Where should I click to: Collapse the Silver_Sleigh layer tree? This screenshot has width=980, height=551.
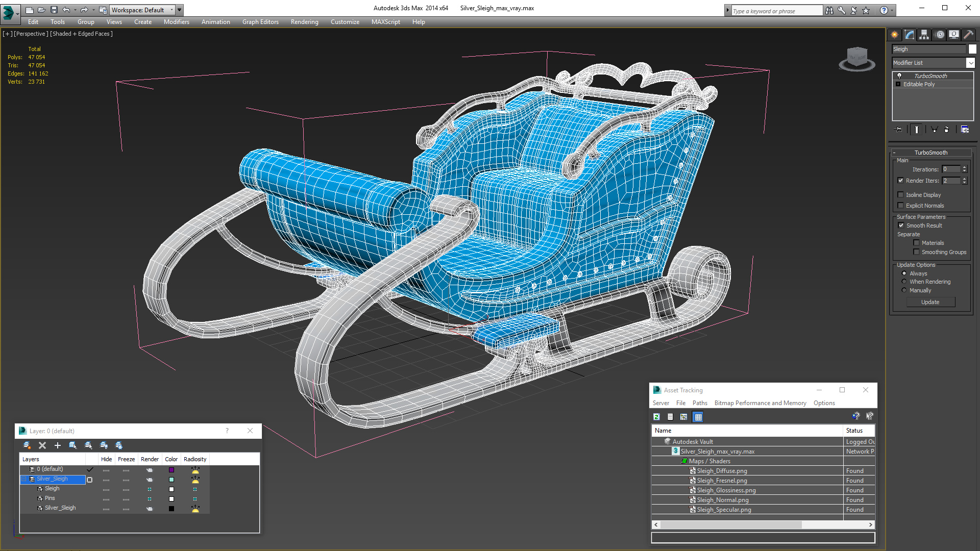(23, 479)
